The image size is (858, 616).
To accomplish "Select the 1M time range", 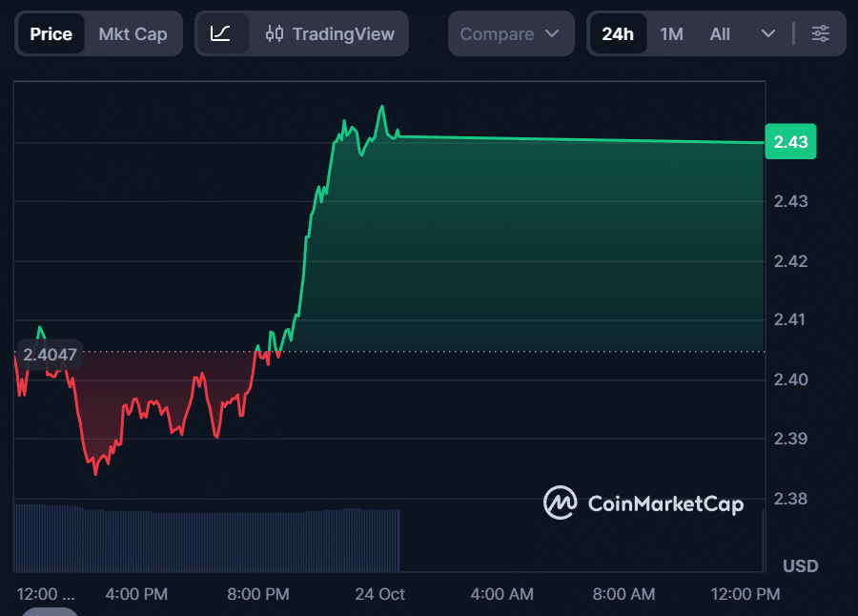I will [671, 33].
